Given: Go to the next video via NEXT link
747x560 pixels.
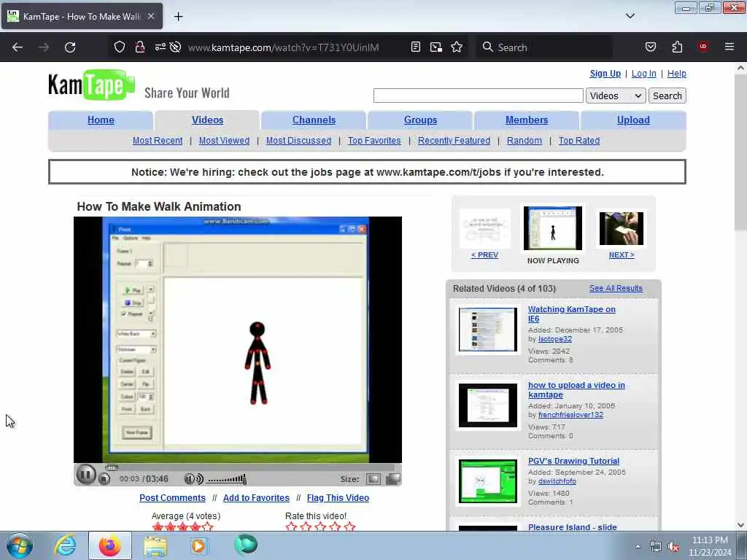Looking at the screenshot, I should 622,254.
